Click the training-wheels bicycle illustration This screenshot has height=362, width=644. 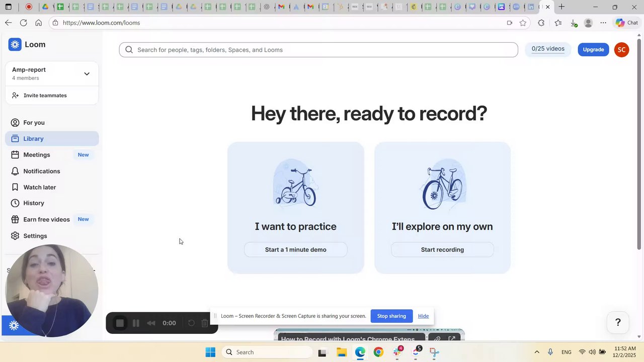tap(295, 183)
